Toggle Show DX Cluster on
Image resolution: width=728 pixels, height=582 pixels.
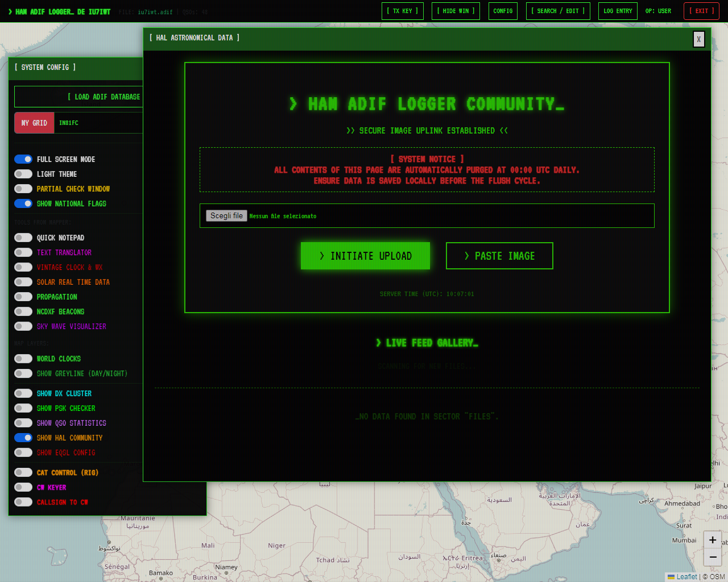23,393
